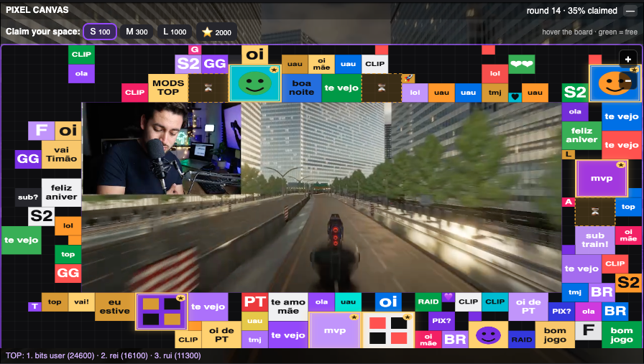This screenshot has height=364, width=644.
Task: Select the green feliz aniver tile
Action: (581, 136)
